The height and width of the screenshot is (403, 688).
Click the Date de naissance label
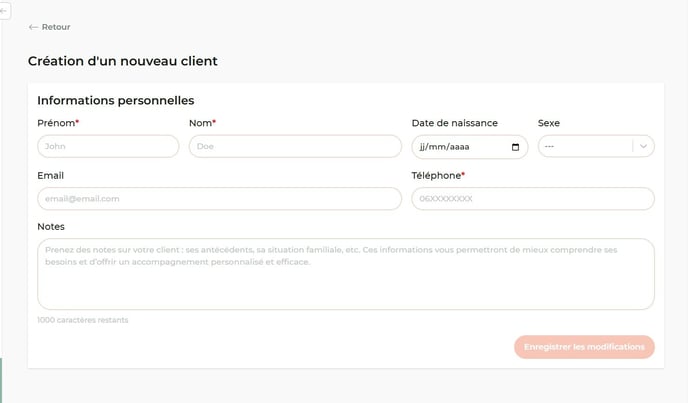point(454,123)
